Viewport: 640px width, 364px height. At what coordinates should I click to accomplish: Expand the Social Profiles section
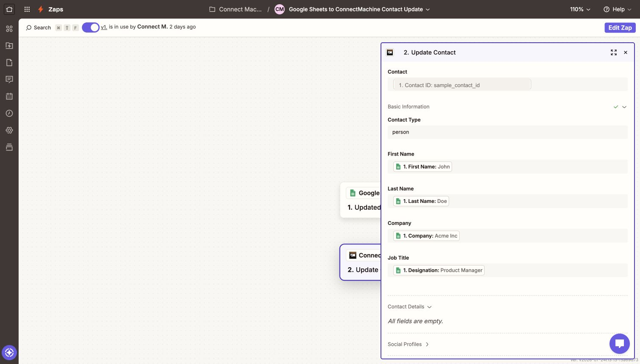(x=408, y=344)
